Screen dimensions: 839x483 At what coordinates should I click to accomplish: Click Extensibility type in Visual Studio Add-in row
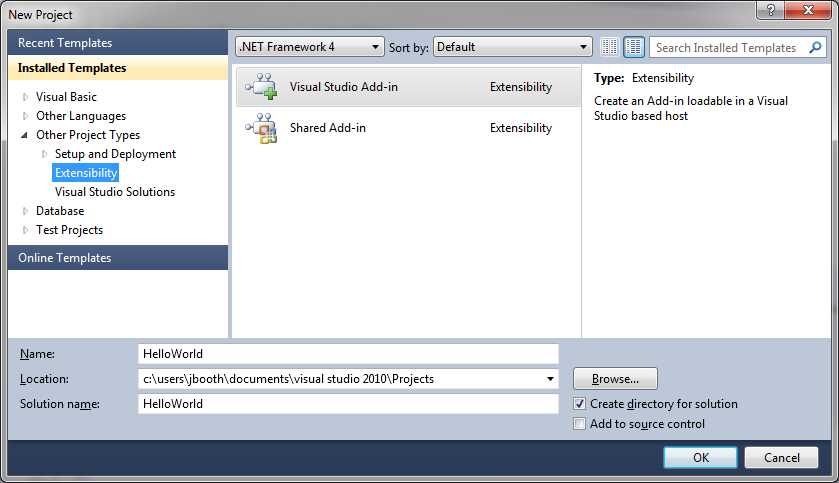click(521, 87)
